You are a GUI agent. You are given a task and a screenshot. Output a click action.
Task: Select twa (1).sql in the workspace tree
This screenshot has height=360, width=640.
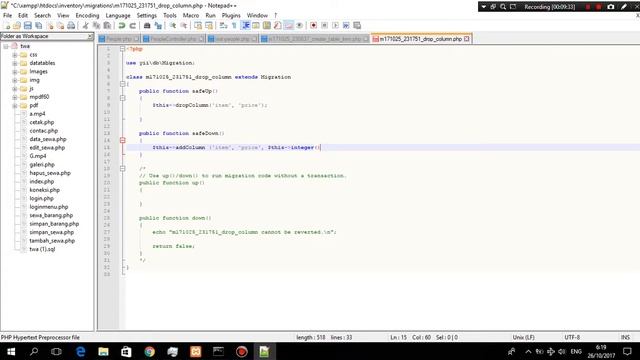click(x=42, y=249)
